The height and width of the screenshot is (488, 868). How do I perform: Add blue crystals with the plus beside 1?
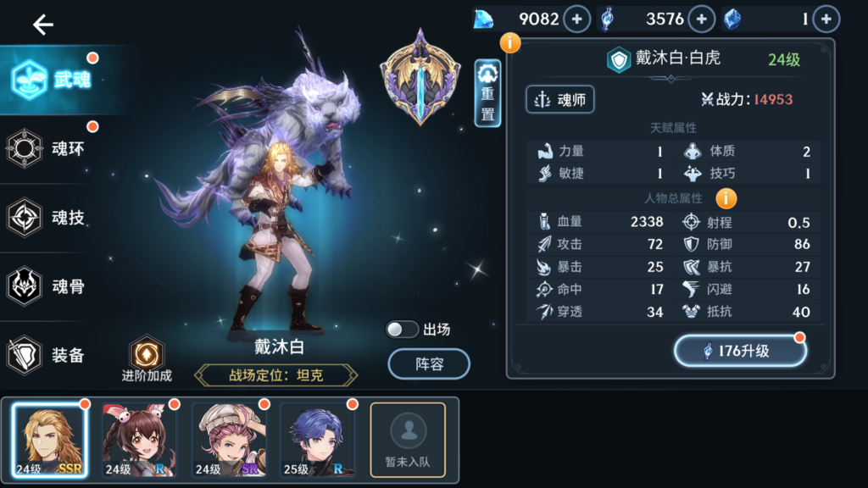pyautogui.click(x=826, y=19)
